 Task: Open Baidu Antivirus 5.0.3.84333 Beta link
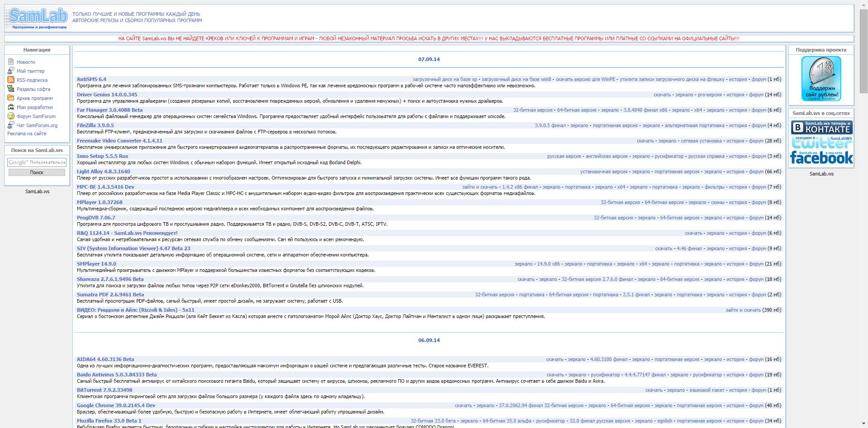click(x=117, y=375)
